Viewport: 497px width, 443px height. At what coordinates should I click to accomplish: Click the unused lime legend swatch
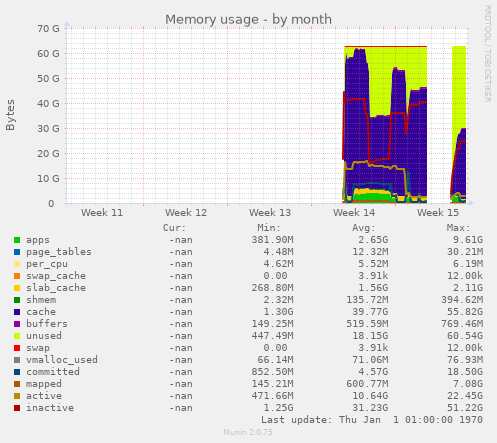click(17, 336)
